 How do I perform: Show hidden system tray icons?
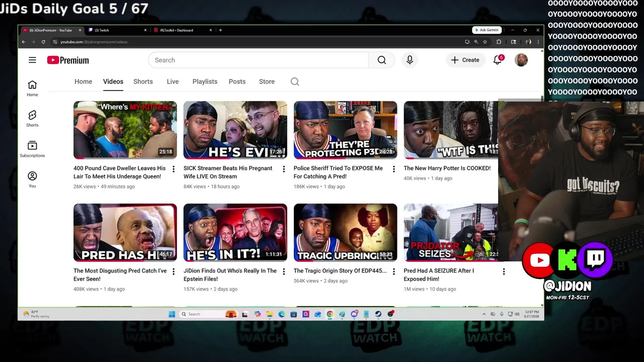coord(484,314)
